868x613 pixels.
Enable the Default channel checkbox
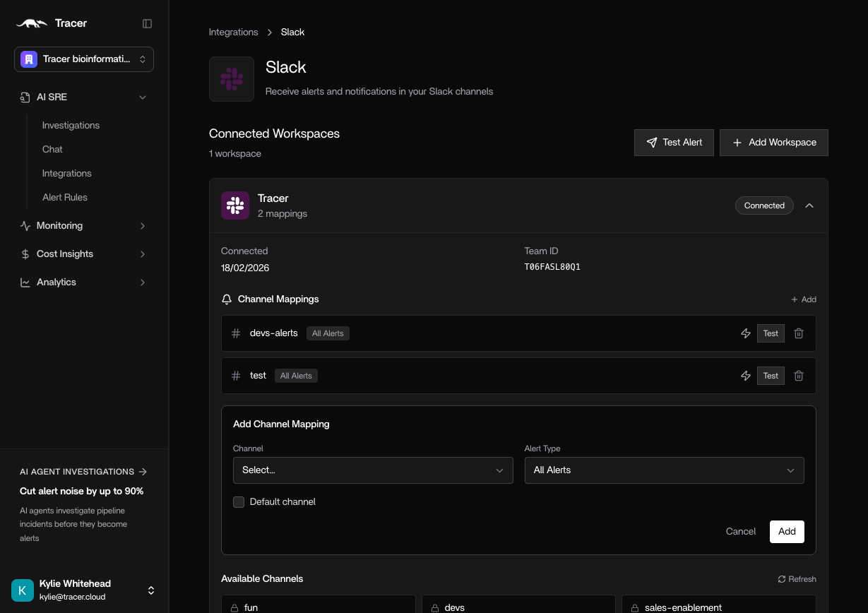(x=239, y=502)
